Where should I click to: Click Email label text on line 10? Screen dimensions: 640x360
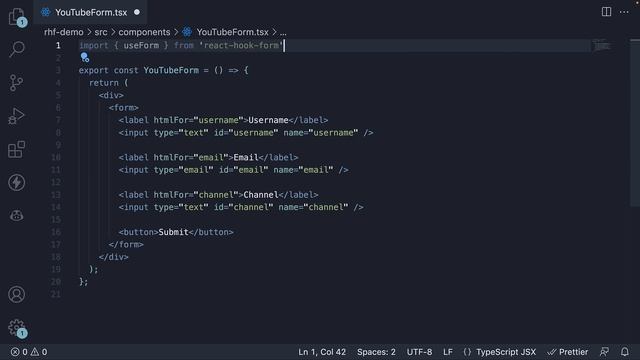pyautogui.click(x=246, y=158)
